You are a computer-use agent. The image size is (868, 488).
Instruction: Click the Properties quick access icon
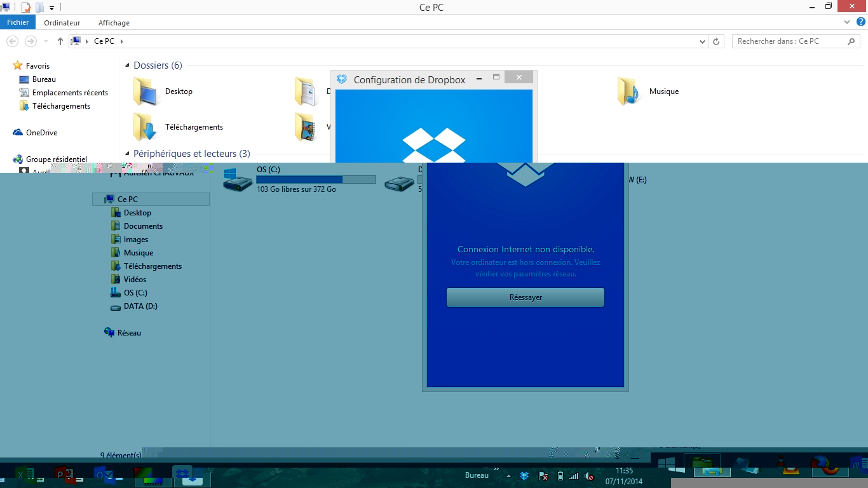coord(26,7)
